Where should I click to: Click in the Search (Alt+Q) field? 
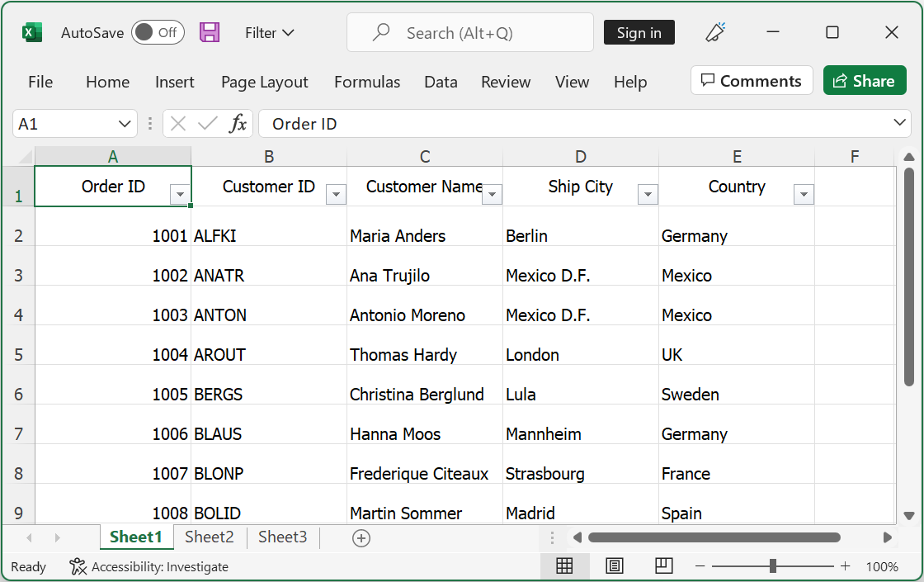[x=470, y=32]
